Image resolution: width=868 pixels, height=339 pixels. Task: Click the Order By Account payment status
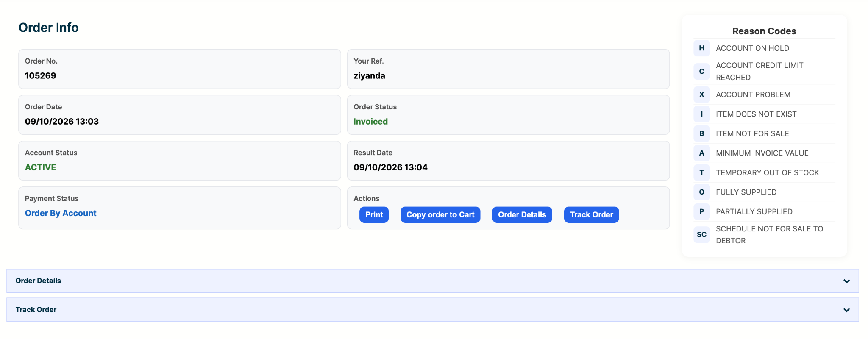point(61,213)
